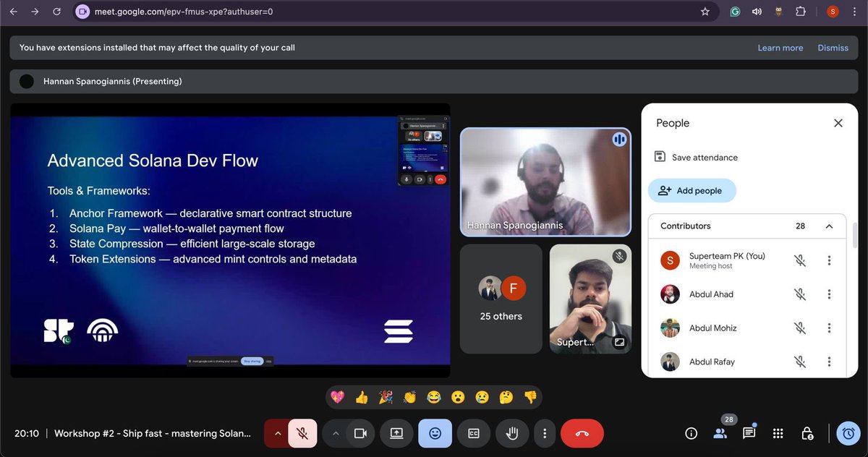
Task: Open more actions for Abdul Ahad
Action: tap(829, 294)
